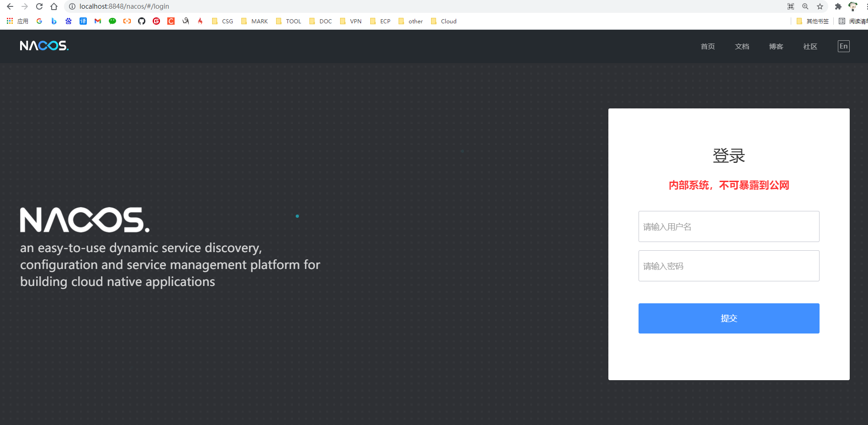868x425 pixels.
Task: View site information icon in address bar
Action: click(x=72, y=6)
